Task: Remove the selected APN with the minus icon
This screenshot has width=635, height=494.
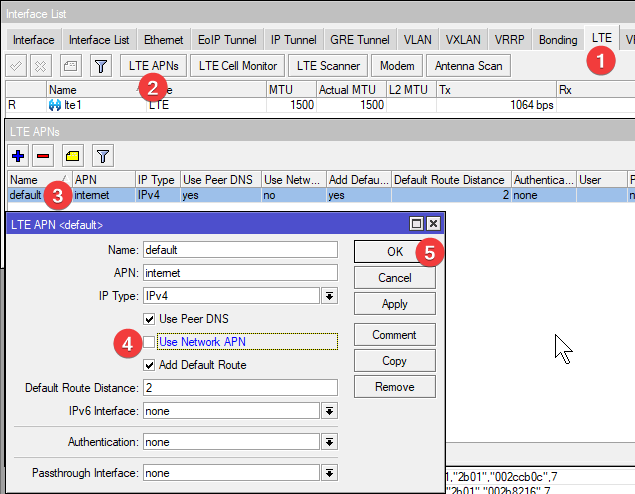Action: coord(43,156)
